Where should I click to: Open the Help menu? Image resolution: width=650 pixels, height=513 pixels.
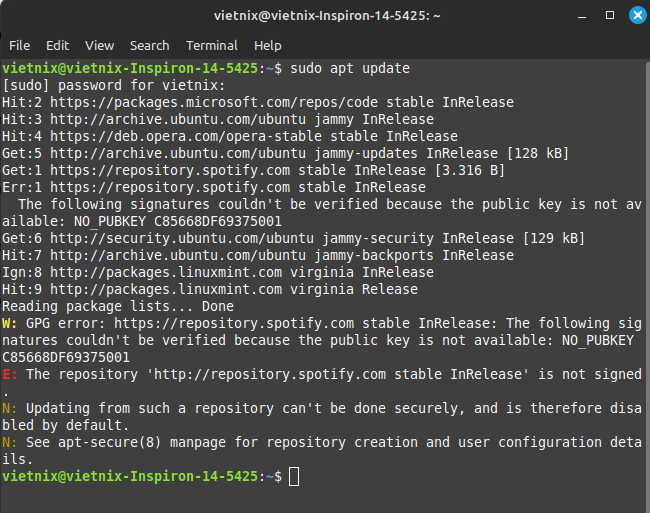click(x=268, y=46)
